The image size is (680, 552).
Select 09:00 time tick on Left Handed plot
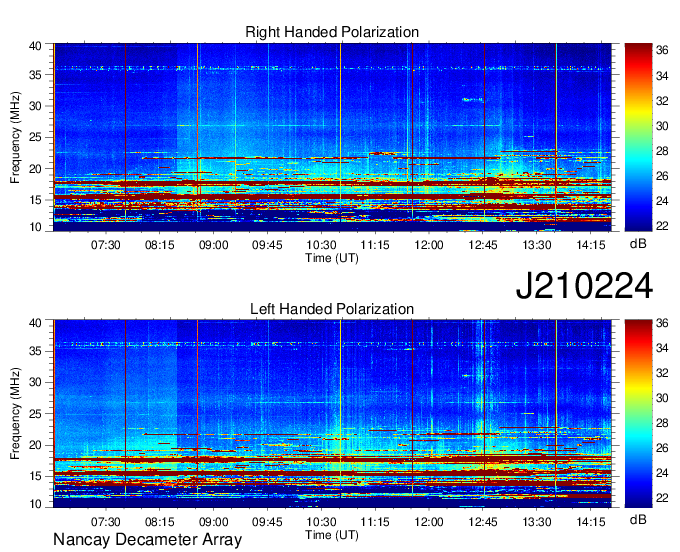[x=213, y=522]
